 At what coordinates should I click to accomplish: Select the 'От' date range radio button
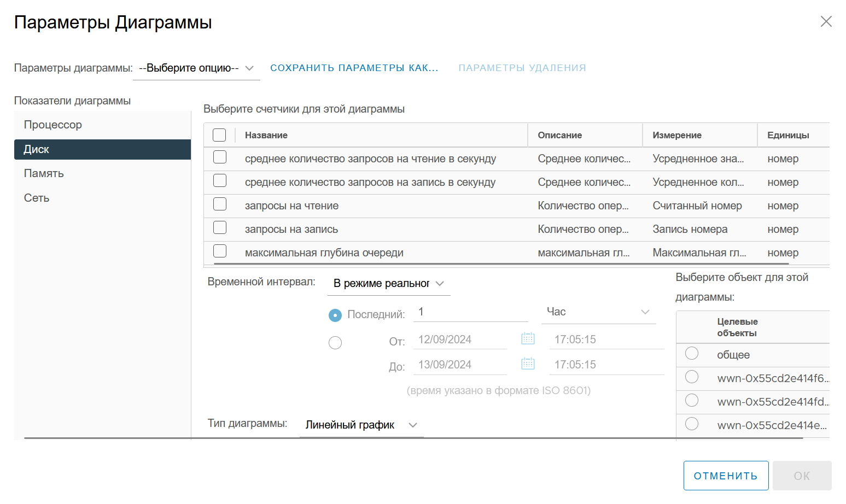(335, 343)
